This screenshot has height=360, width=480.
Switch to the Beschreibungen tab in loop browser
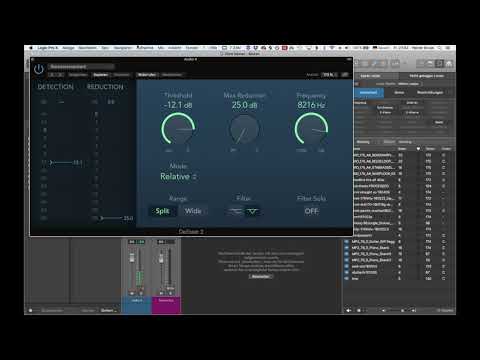(430, 92)
